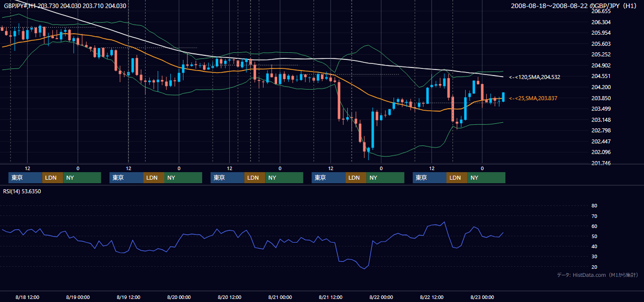Click the 8/19 00:00 time axis label
Viewport: 644px width, 302px height.
pyautogui.click(x=78, y=297)
